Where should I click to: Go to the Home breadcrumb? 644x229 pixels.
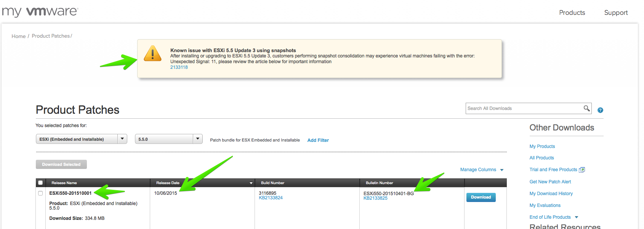(x=19, y=36)
